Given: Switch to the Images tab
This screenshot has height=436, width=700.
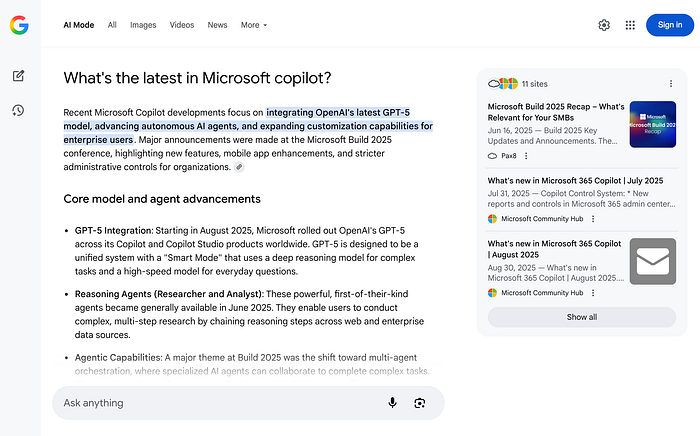Looking at the screenshot, I should pyautogui.click(x=143, y=25).
